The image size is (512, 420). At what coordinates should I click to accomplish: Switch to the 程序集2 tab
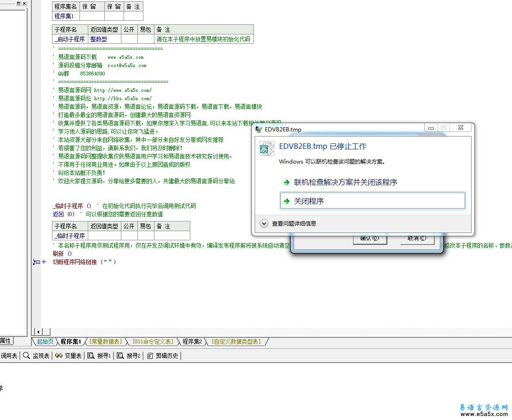coord(192,341)
